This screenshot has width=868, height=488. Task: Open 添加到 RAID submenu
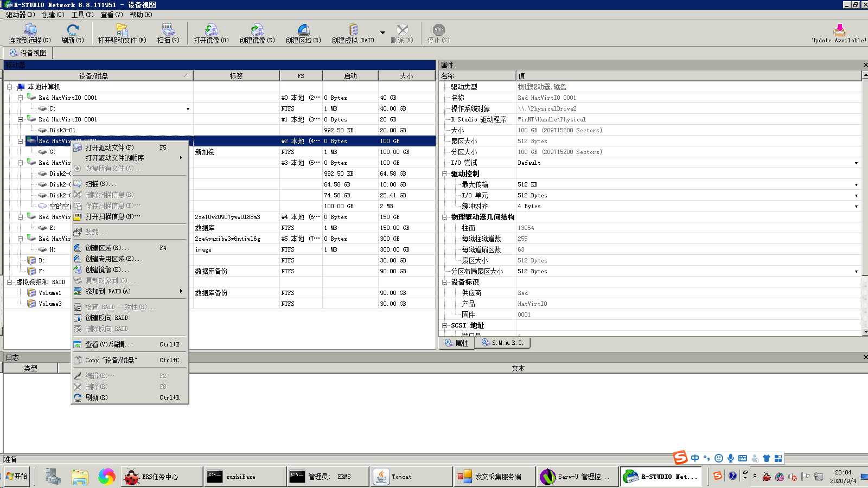click(x=130, y=291)
